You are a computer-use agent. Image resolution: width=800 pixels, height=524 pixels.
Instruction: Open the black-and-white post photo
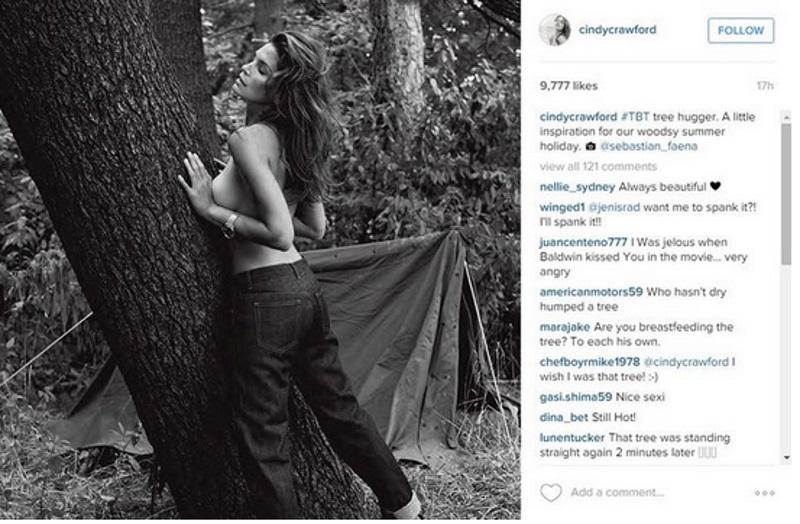coord(260,260)
